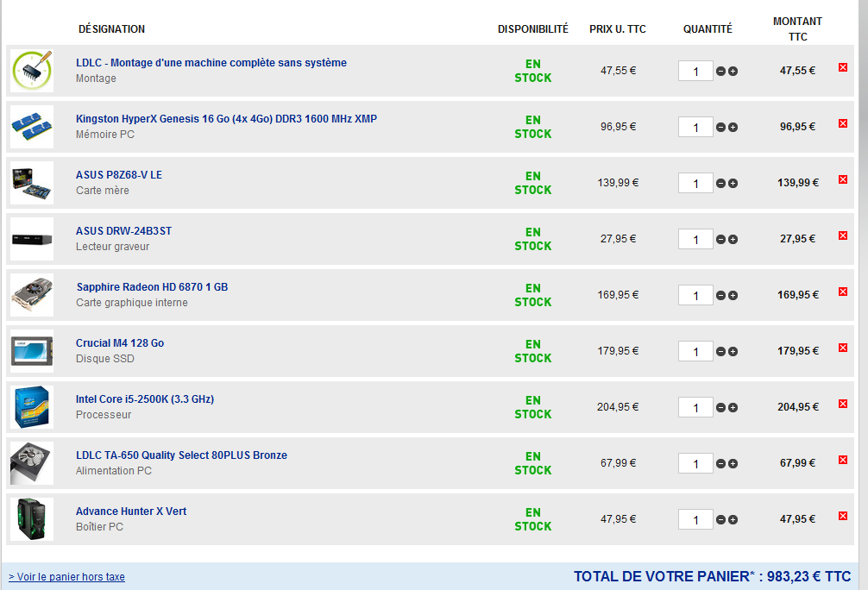This screenshot has height=590, width=868.
Task: Increase quantity of Advance Hunter X Vert
Action: click(733, 520)
